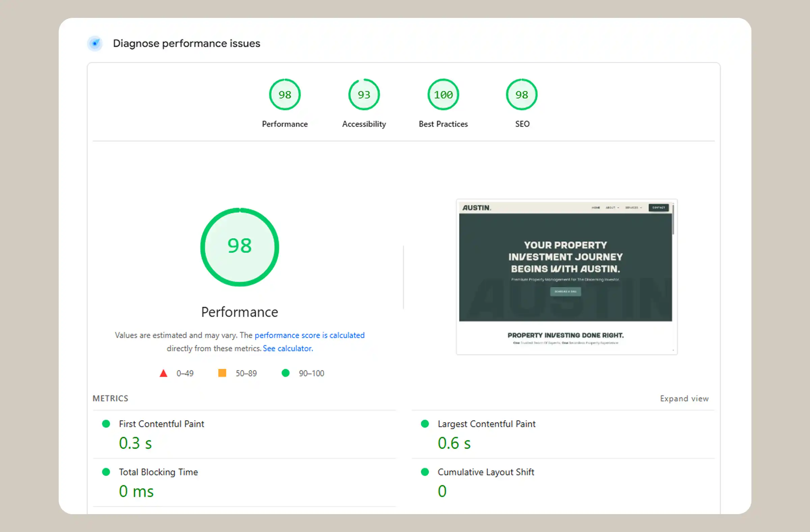
Task: Jump to the Accessibility label section
Action: 364,124
